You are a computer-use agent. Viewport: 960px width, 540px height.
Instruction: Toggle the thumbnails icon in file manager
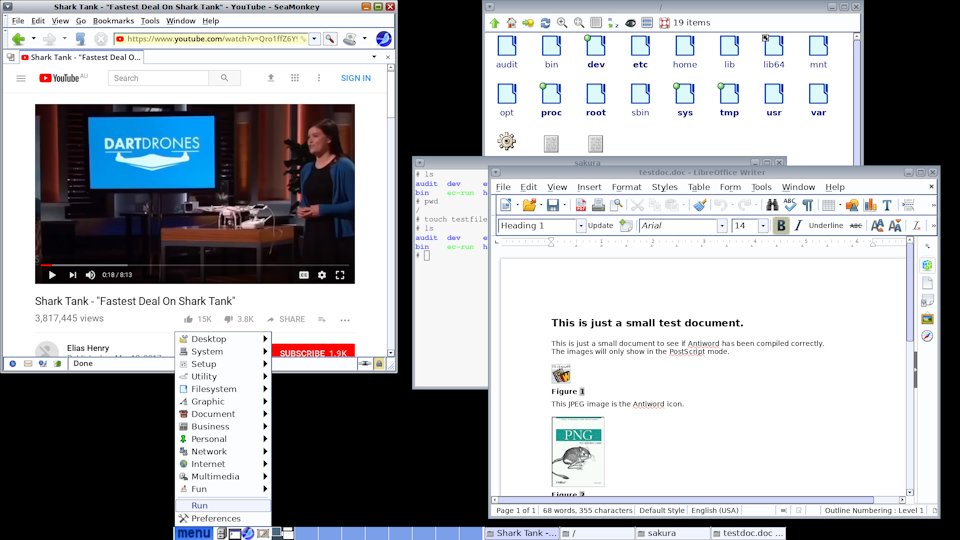pos(596,23)
